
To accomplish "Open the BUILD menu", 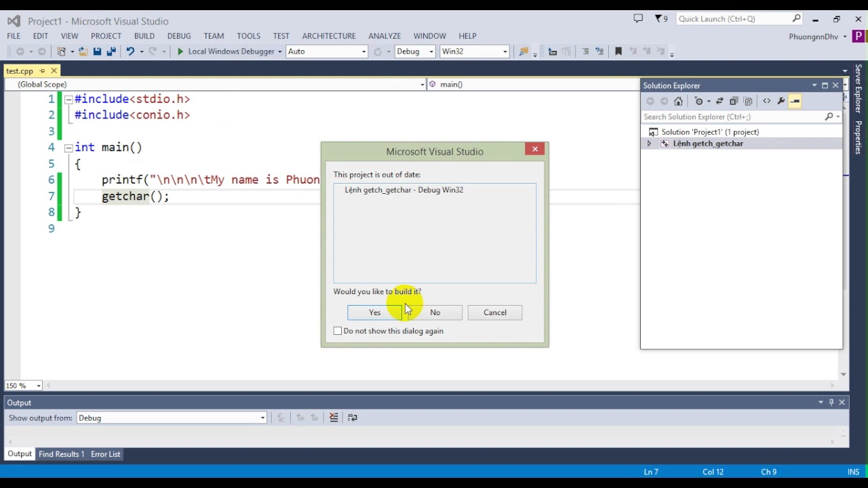I will tap(144, 36).
